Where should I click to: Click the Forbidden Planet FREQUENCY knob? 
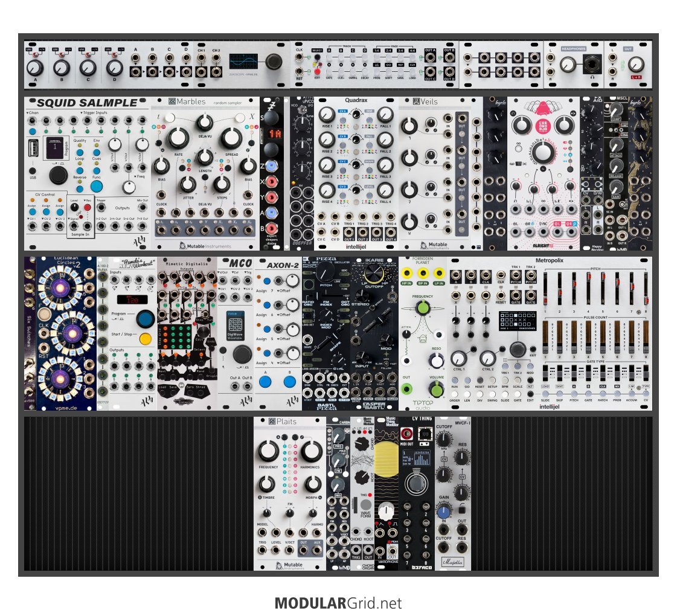(x=423, y=308)
